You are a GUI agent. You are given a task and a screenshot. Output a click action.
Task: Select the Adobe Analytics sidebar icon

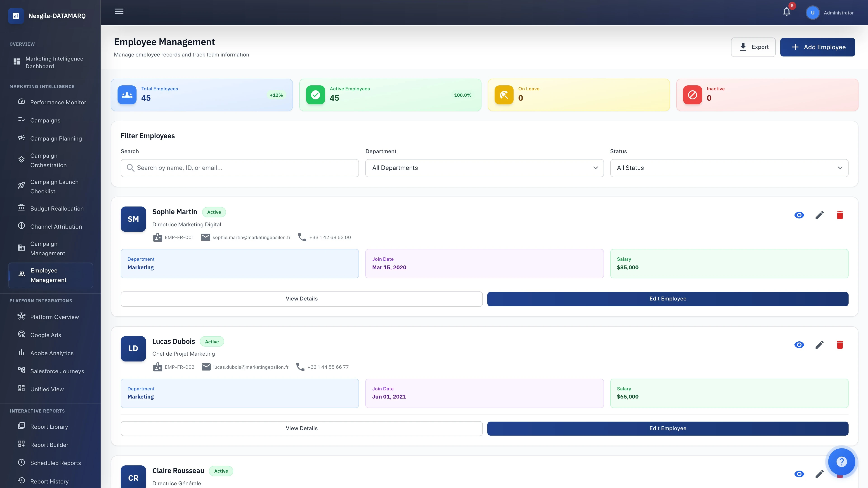point(21,353)
